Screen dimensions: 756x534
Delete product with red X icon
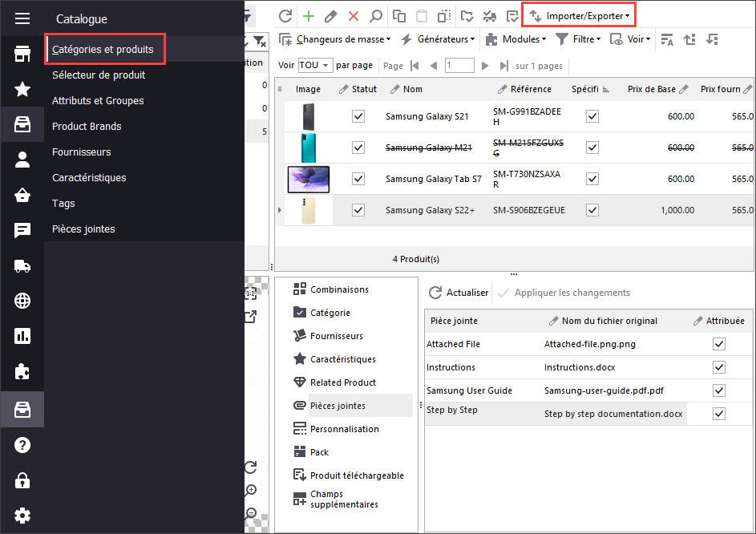[354, 16]
